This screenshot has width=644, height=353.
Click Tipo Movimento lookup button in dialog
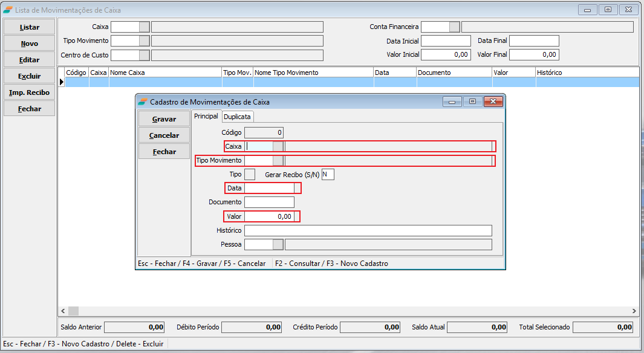coord(278,161)
